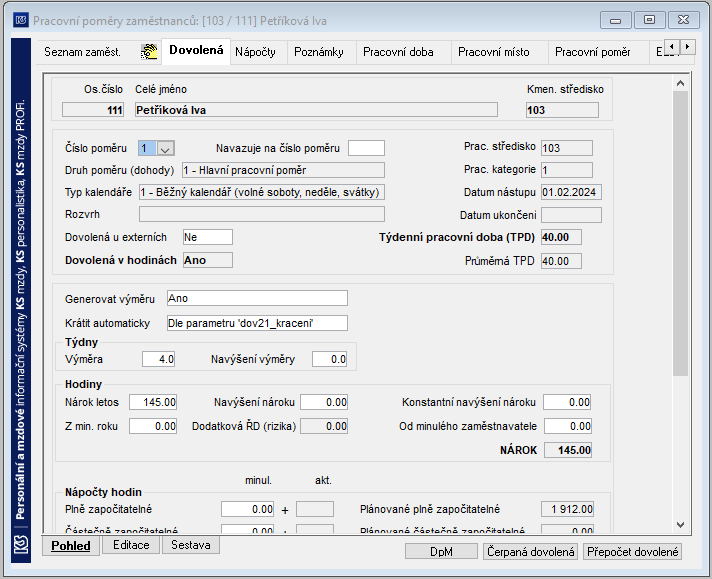Viewport: 712px width, 579px height.
Task: Click the KS logo at sidebar bottom
Action: [21, 544]
